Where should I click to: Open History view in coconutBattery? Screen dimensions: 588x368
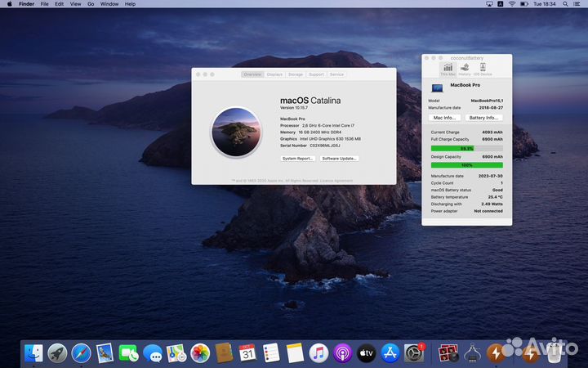click(465, 70)
